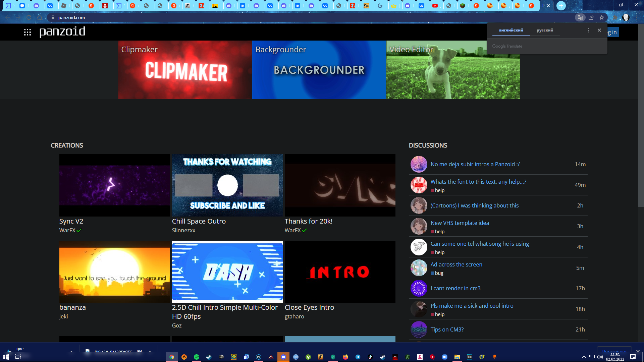Reload the page
644x362 pixels.
point(29,17)
